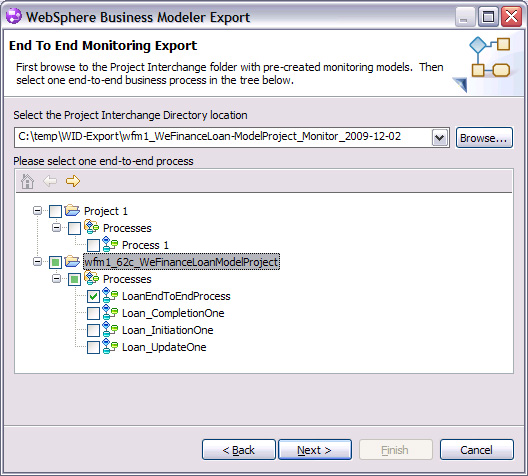Toggle Processes checkbox under wfm1_62c project
Screen dimensions: 528x476
pyautogui.click(x=74, y=279)
